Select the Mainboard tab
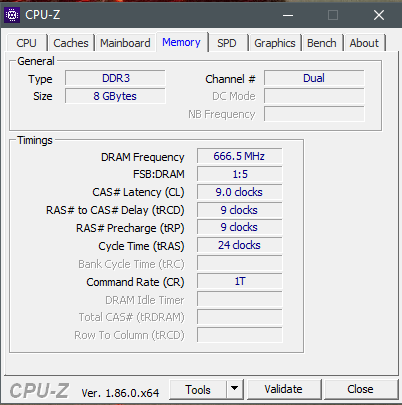The height and width of the screenshot is (405, 402). tap(125, 43)
